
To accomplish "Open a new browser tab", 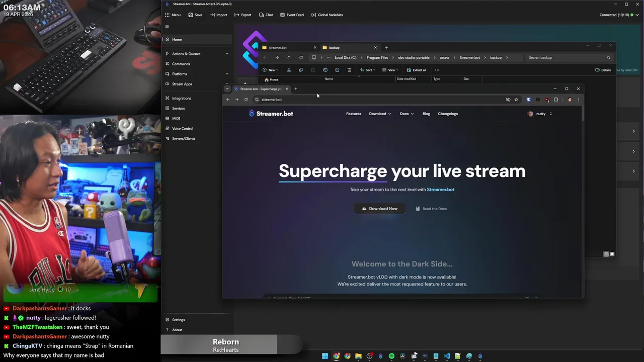I will pyautogui.click(x=296, y=89).
